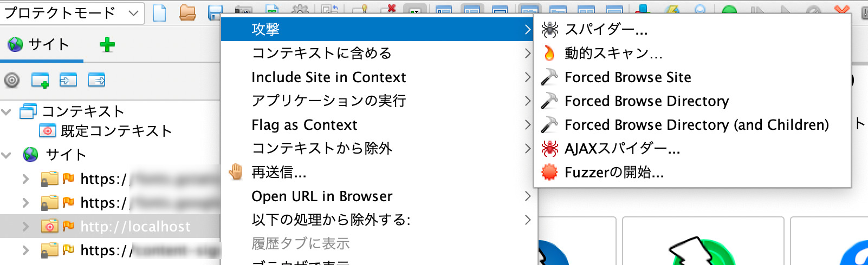Launch スパイダー... with the spider icon
This screenshot has width=868, height=265.
[692, 29]
